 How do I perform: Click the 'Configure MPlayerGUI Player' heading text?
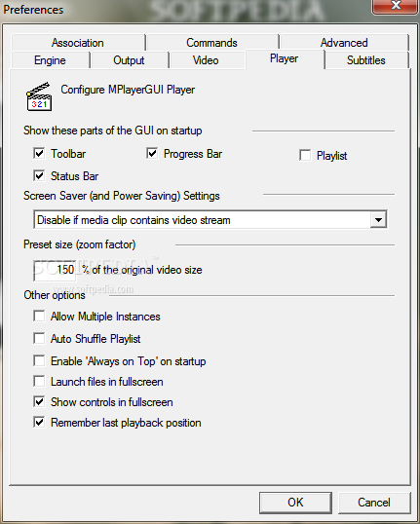(128, 90)
